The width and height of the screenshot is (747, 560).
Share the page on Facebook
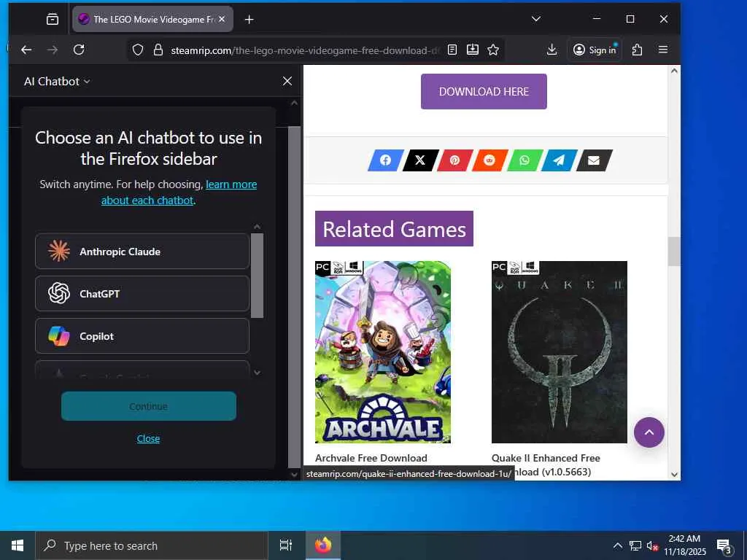pos(385,160)
